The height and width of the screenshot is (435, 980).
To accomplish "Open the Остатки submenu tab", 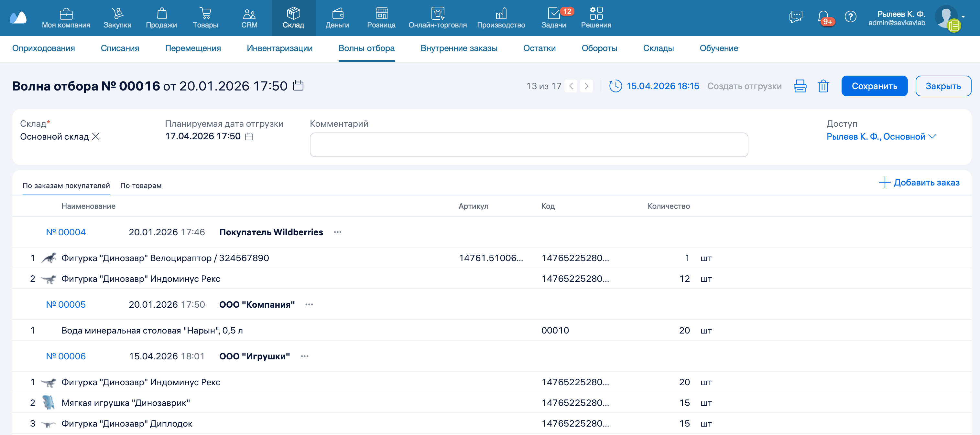I will coord(539,48).
